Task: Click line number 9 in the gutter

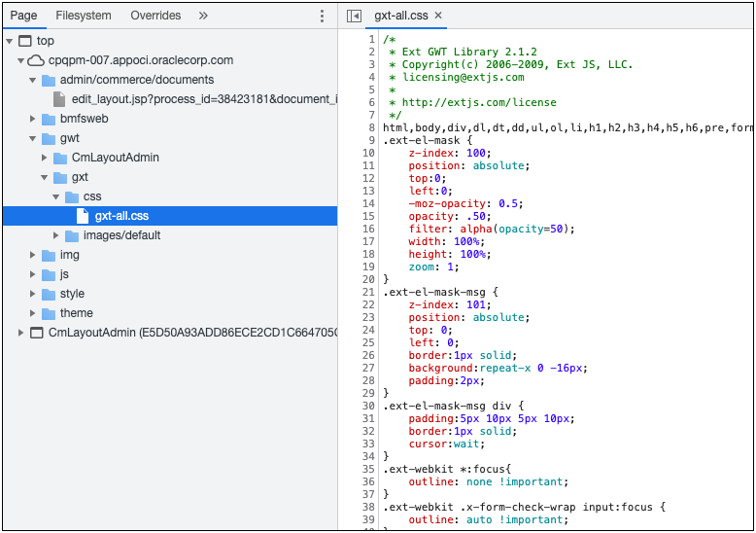Action: [372, 140]
